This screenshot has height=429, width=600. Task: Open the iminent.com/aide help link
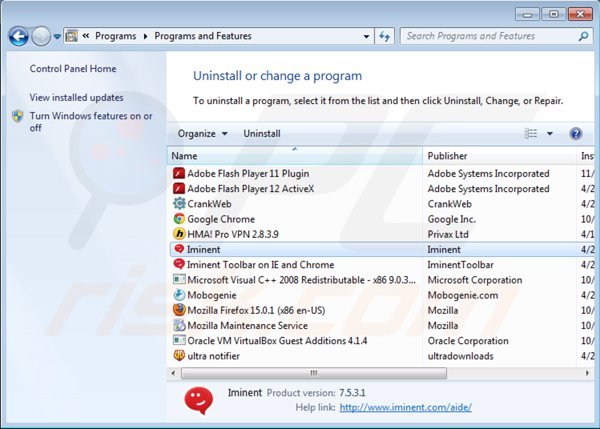tap(406, 407)
